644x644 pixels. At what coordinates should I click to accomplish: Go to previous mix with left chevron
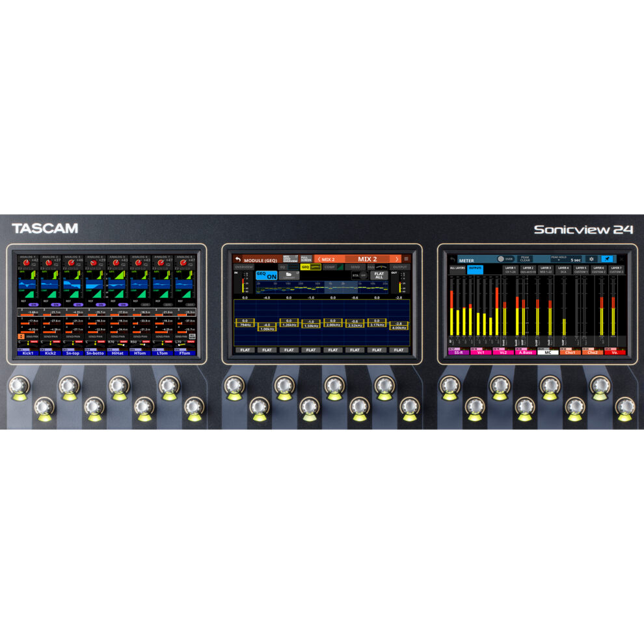[319, 259]
